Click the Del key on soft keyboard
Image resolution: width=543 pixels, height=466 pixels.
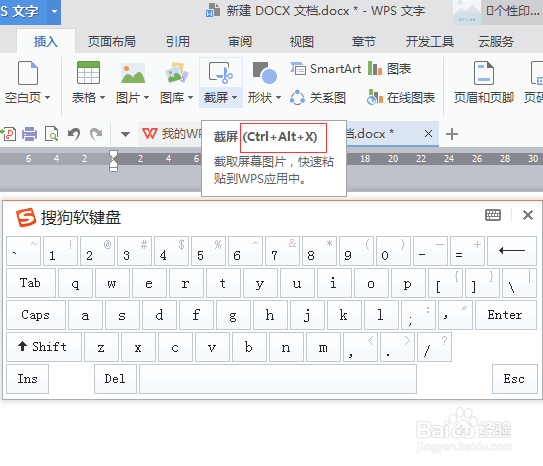click(x=115, y=379)
